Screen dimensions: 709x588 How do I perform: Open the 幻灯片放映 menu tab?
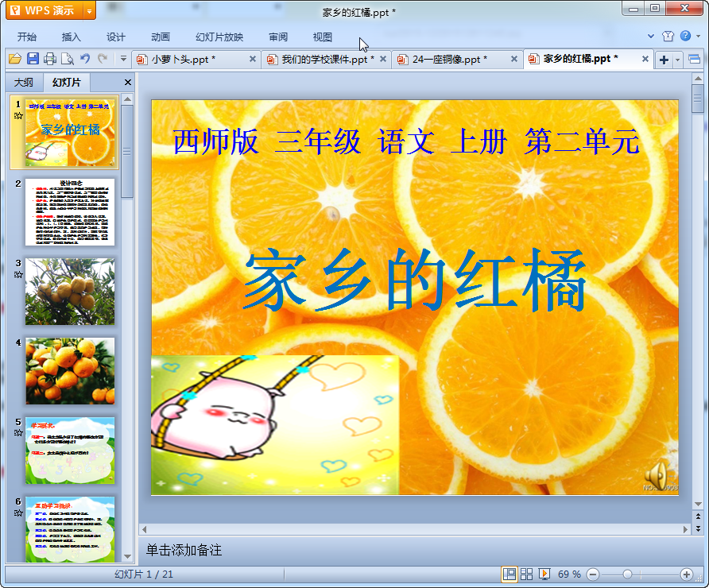[219, 37]
